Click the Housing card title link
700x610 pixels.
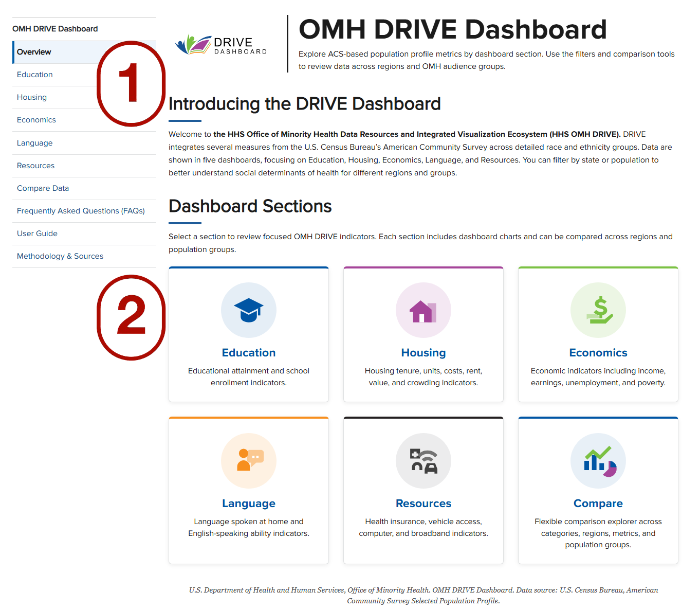[423, 353]
